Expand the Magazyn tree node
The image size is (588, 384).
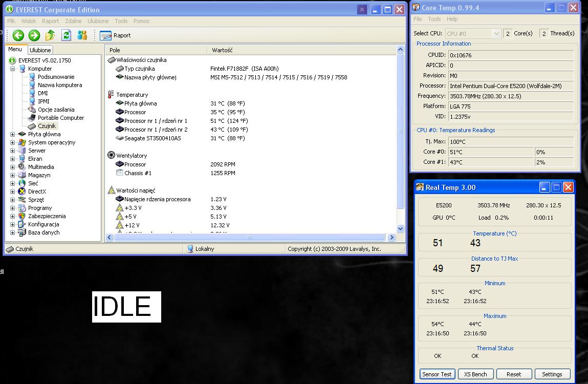click(x=12, y=175)
